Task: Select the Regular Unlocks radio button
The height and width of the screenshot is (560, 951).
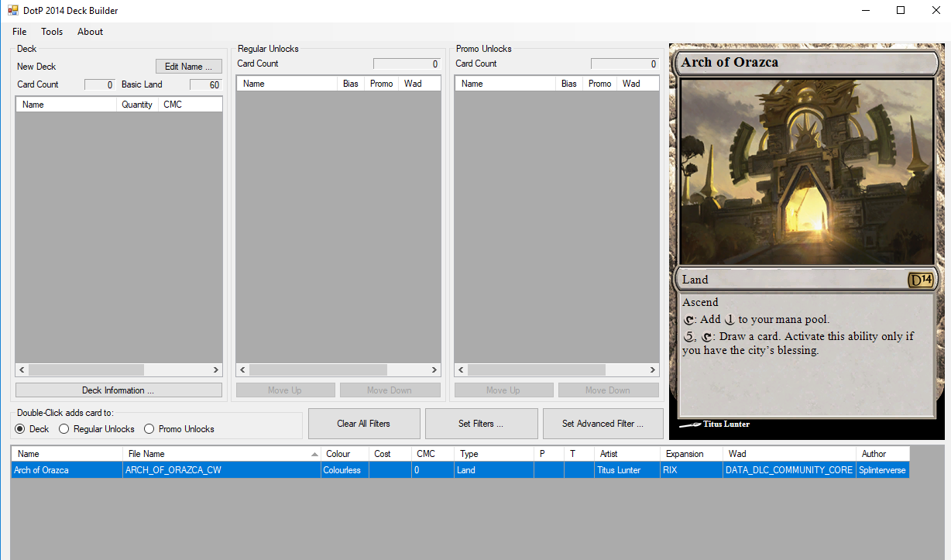Action: 97,429
